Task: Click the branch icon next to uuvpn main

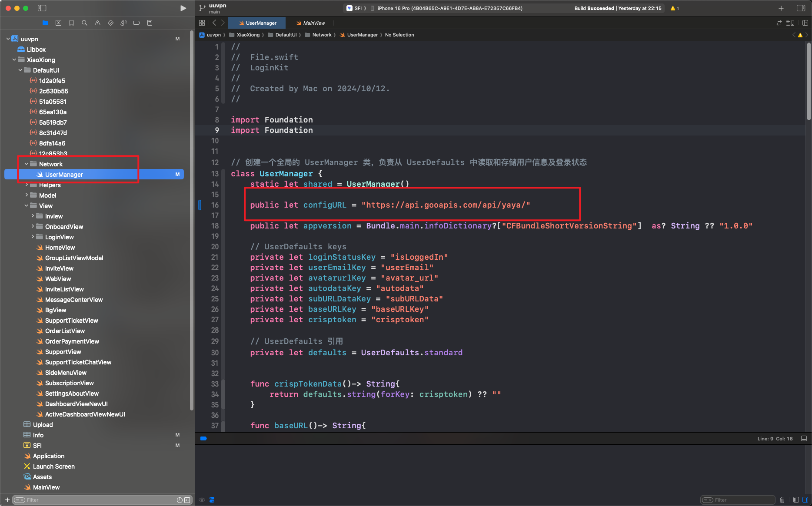Action: 202,8
